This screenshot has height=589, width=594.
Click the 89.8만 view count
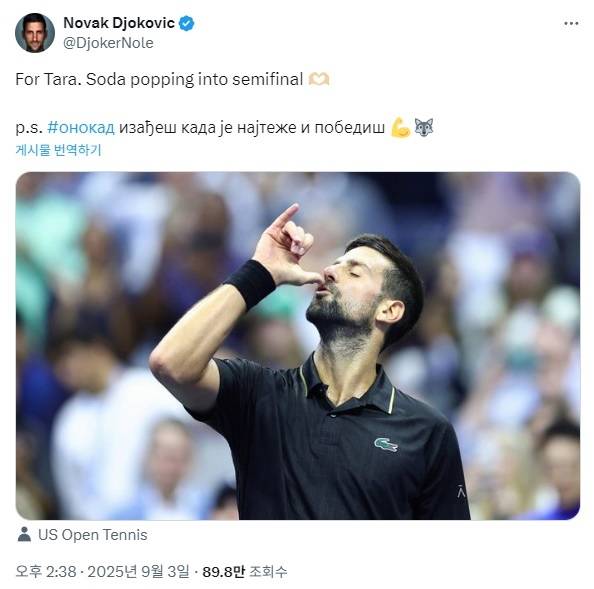(x=224, y=571)
